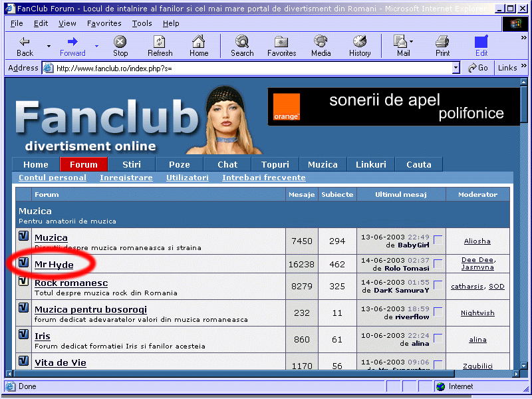Click the Back toolbar button
The width and height of the screenshot is (532, 399).
tap(25, 46)
